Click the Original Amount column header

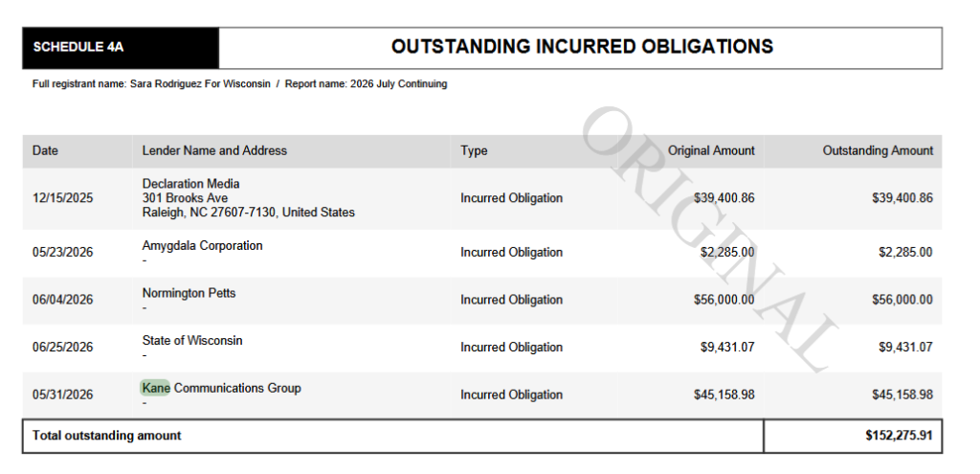[711, 150]
